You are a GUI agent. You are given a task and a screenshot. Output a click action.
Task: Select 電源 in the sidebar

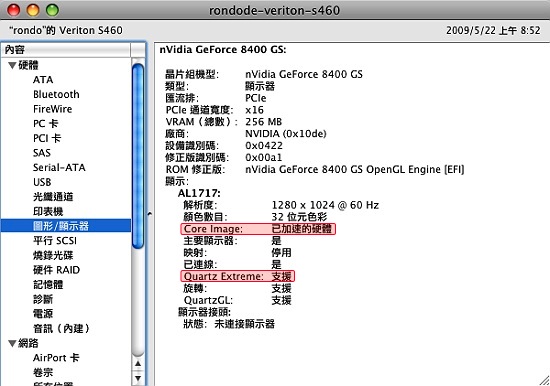click(43, 314)
